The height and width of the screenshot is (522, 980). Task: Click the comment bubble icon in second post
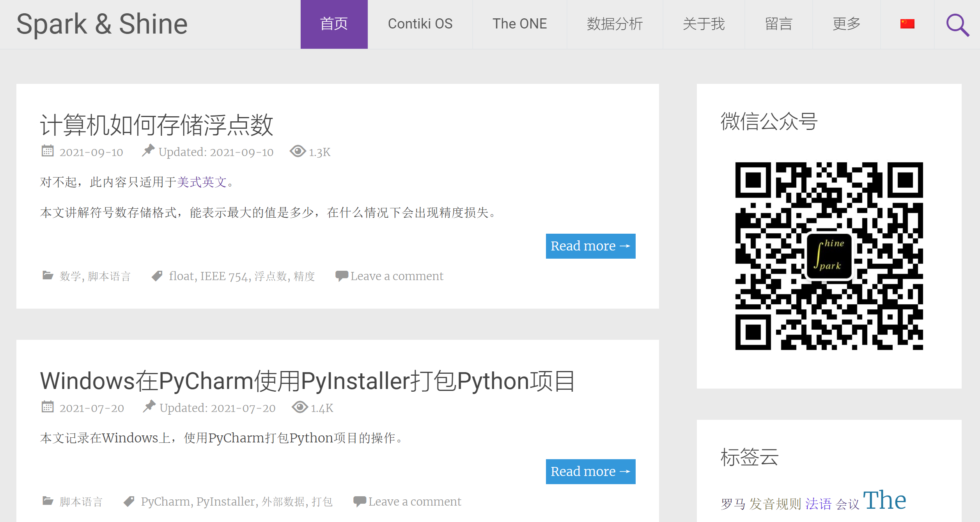click(x=359, y=501)
